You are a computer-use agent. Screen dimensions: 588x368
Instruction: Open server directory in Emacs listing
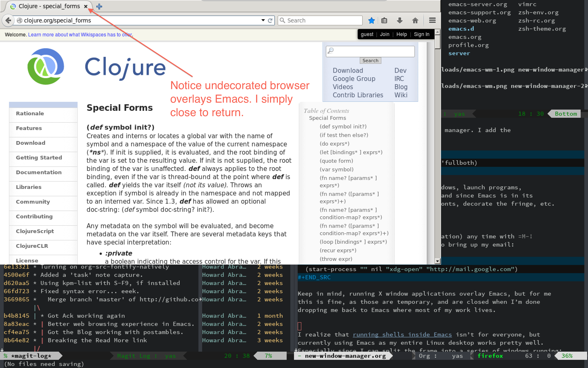(459, 53)
